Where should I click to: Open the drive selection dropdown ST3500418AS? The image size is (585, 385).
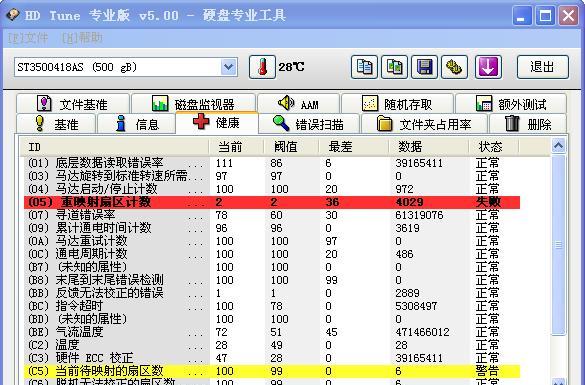coord(126,67)
